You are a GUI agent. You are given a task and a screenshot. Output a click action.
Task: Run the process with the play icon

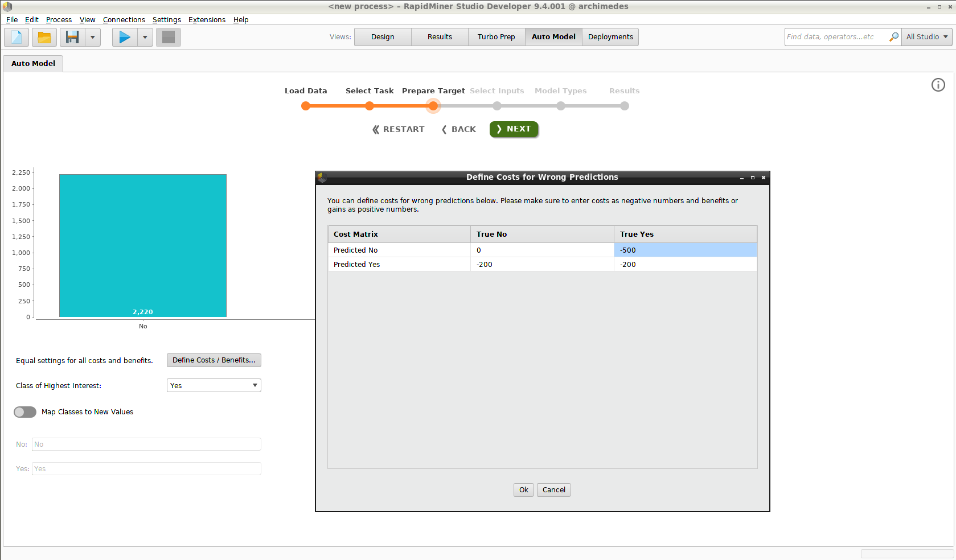point(125,38)
